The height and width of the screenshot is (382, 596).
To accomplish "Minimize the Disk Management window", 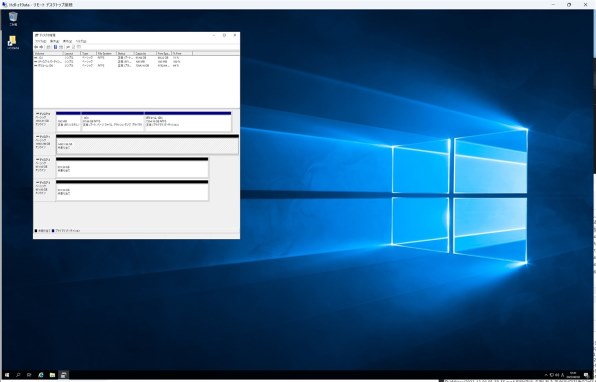I will click(x=214, y=35).
